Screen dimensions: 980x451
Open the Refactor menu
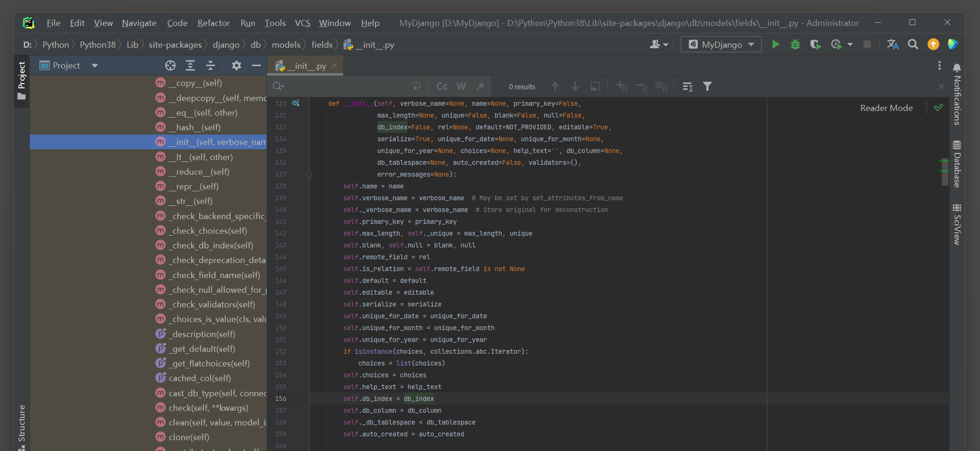click(213, 23)
